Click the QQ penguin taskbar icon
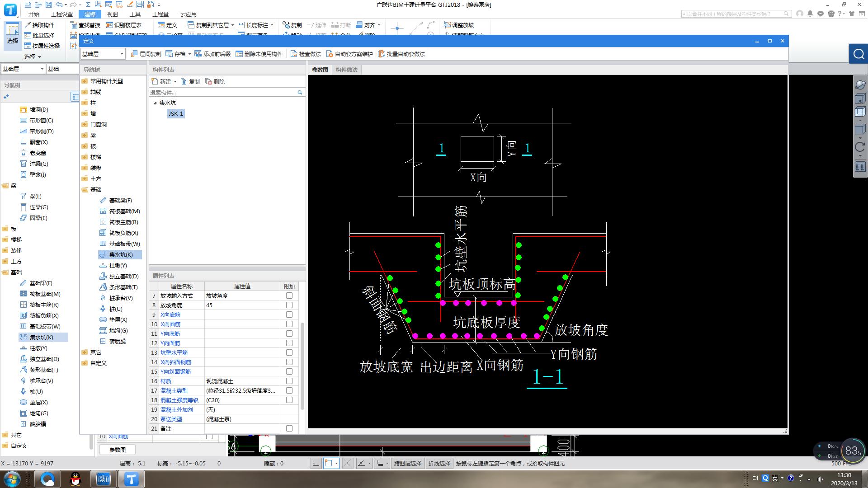 pos(75,479)
